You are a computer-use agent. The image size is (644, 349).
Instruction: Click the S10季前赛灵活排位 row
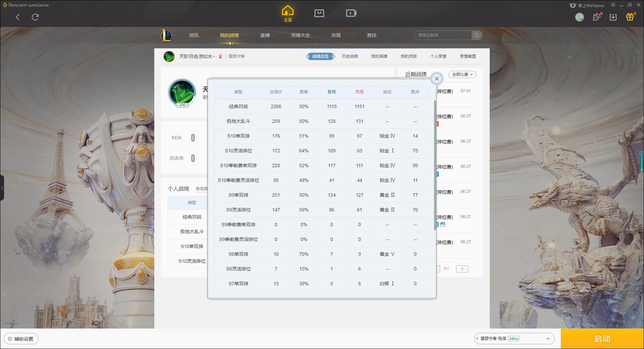(x=322, y=180)
